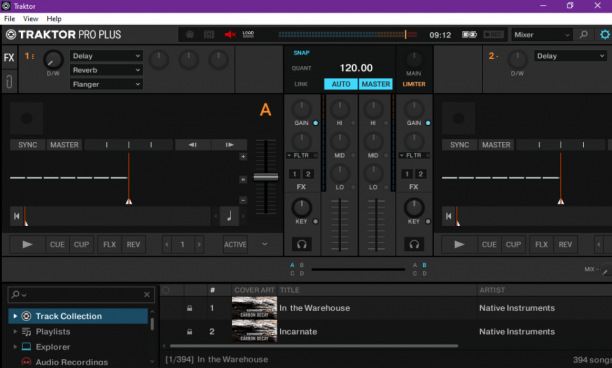Click Deck B CUE button
612x368 pixels.
[x=489, y=244]
